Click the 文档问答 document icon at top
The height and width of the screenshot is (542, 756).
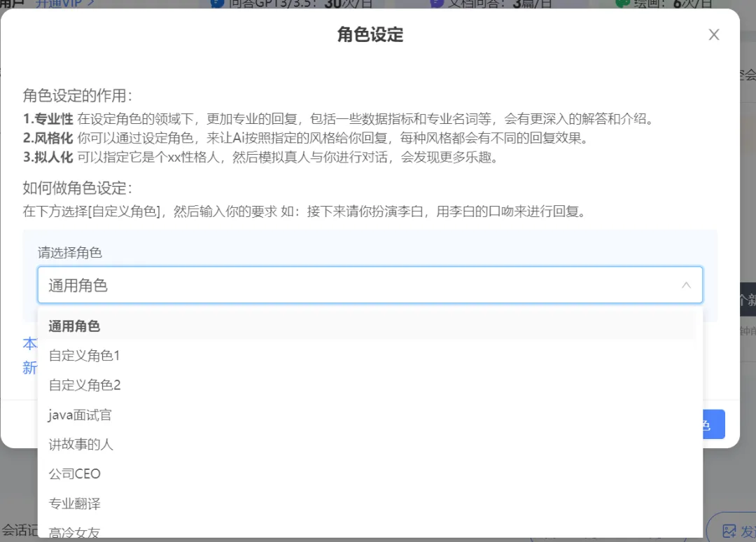(x=437, y=4)
